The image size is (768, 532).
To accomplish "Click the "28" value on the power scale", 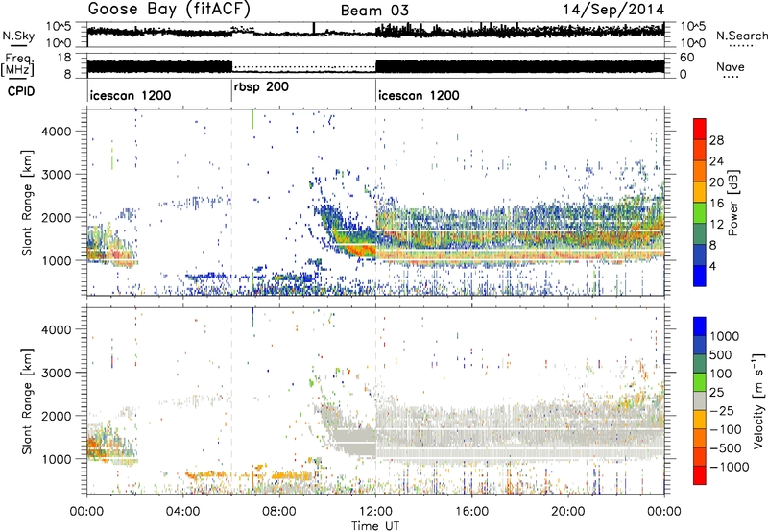I will [716, 140].
